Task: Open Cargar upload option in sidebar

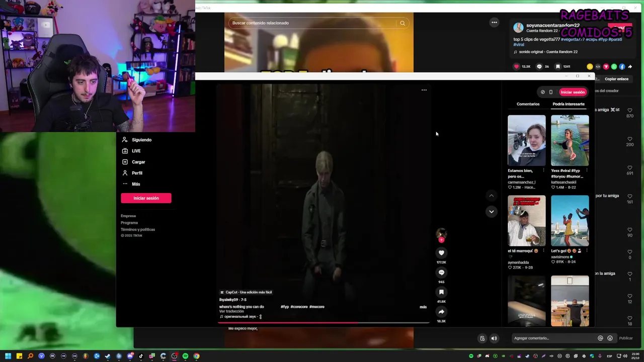Action: pyautogui.click(x=133, y=162)
